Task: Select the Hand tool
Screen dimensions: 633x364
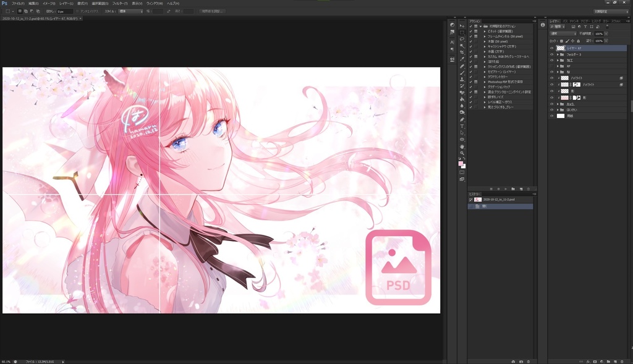Action: [x=461, y=146]
